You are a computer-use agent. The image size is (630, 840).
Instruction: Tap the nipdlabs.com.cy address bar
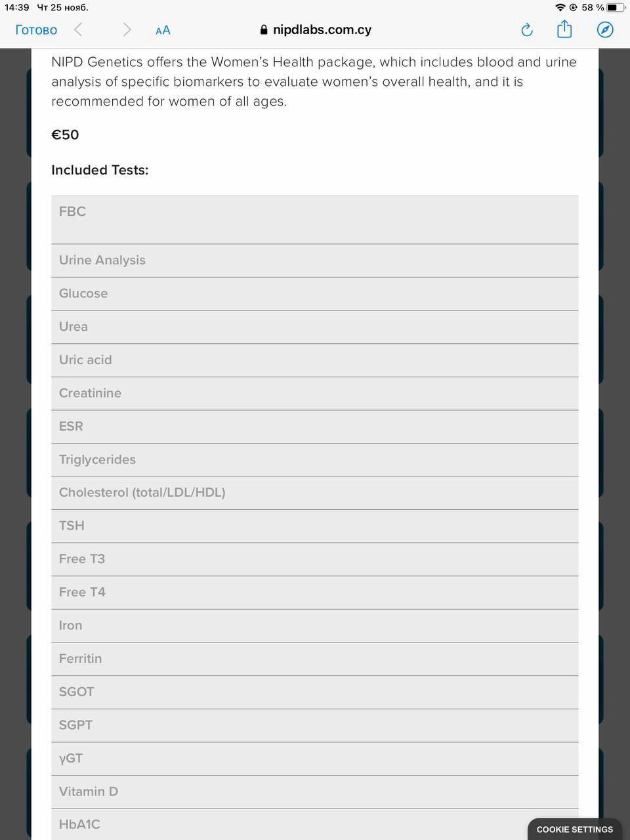[x=322, y=30]
